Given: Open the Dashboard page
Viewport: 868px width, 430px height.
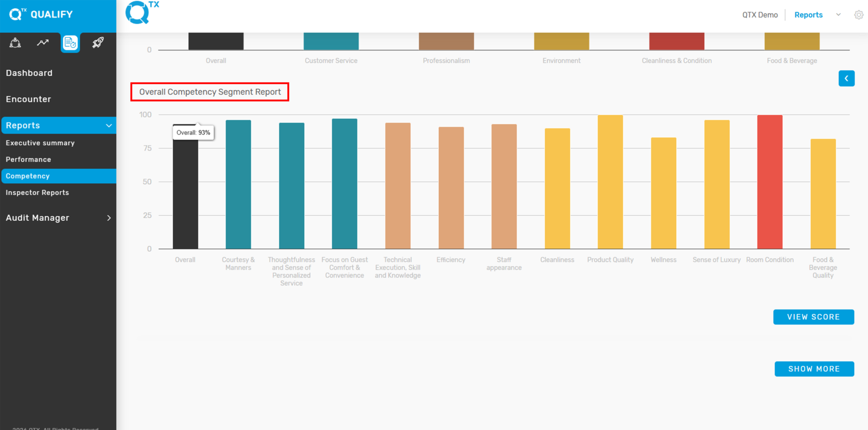Looking at the screenshot, I should point(29,73).
